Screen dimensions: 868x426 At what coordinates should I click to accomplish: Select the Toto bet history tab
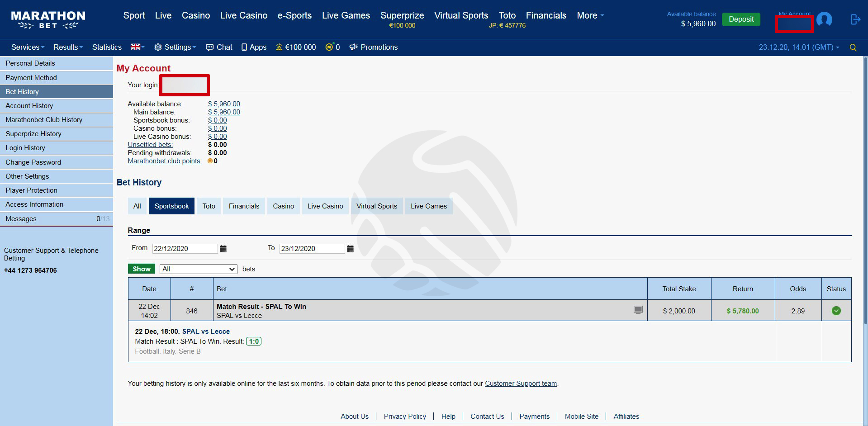tap(209, 206)
